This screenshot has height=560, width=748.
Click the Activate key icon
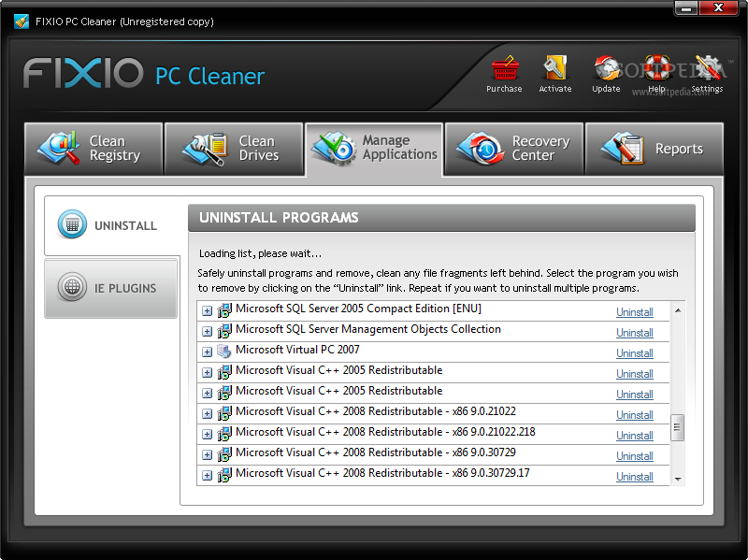(554, 67)
